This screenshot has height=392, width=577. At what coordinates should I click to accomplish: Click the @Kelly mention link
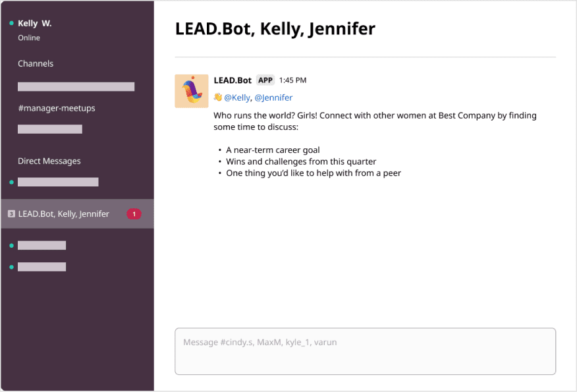click(x=237, y=98)
